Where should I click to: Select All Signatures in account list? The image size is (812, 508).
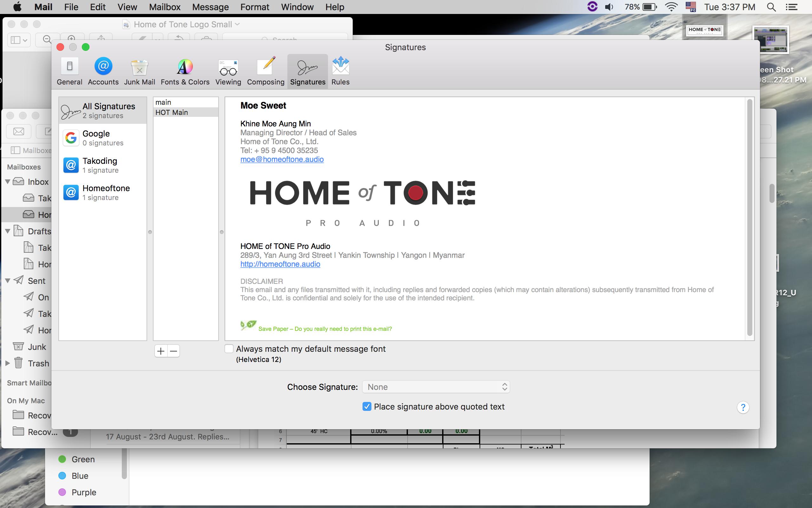[x=103, y=110]
